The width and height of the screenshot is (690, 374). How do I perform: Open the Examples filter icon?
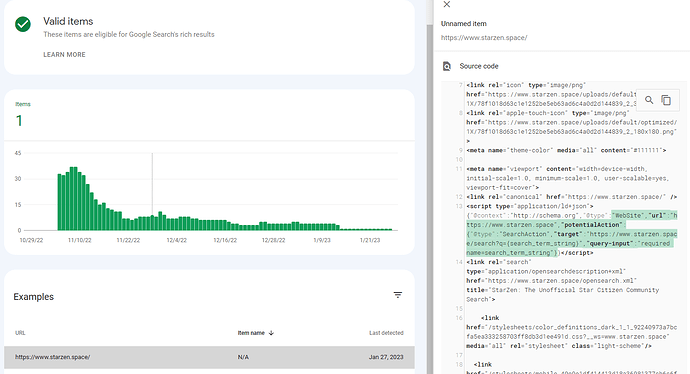tap(398, 295)
